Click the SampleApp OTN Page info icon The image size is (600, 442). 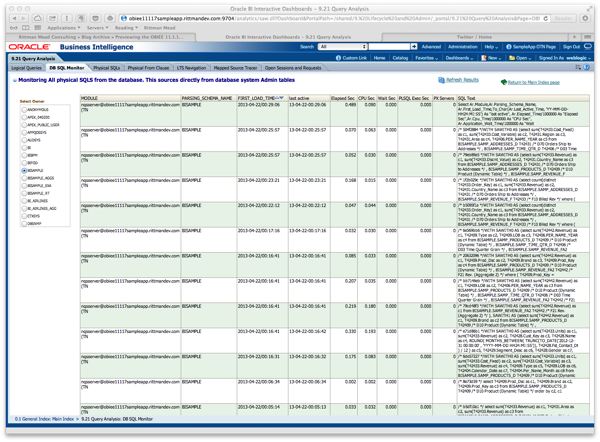[x=509, y=47]
